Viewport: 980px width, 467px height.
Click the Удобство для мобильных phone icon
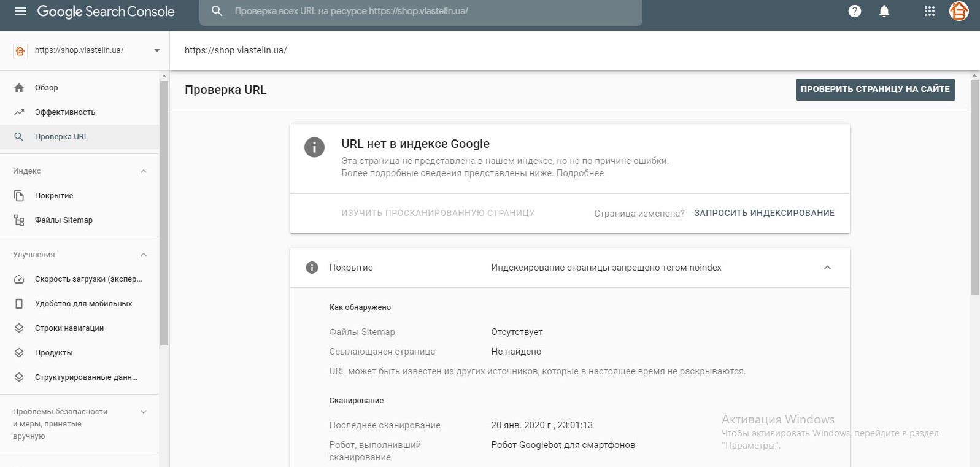click(x=19, y=304)
